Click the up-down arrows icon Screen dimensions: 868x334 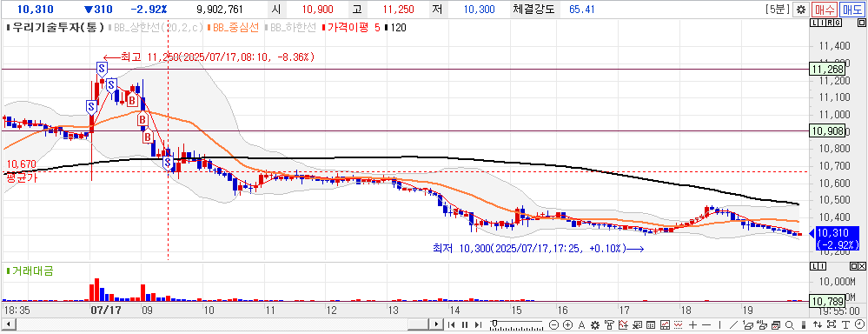click(817, 324)
